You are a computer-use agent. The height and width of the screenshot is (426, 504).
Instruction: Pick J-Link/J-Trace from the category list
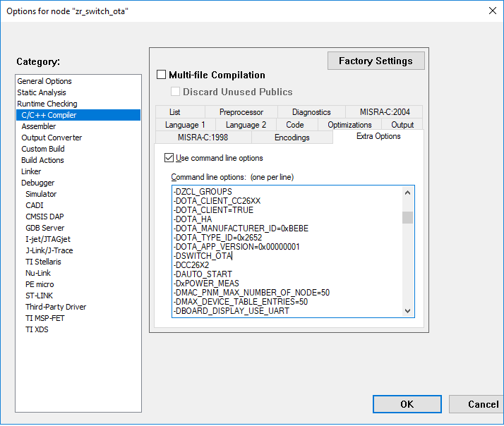click(x=49, y=250)
